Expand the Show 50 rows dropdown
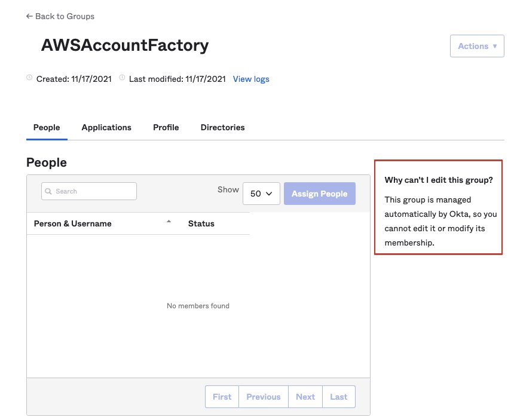511x420 pixels. (x=261, y=194)
